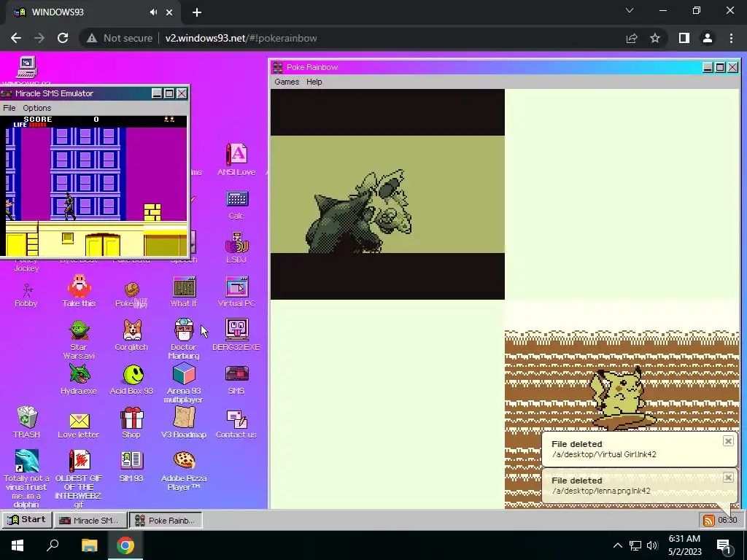Open the host notification center
The height and width of the screenshot is (560, 747).
click(724, 545)
